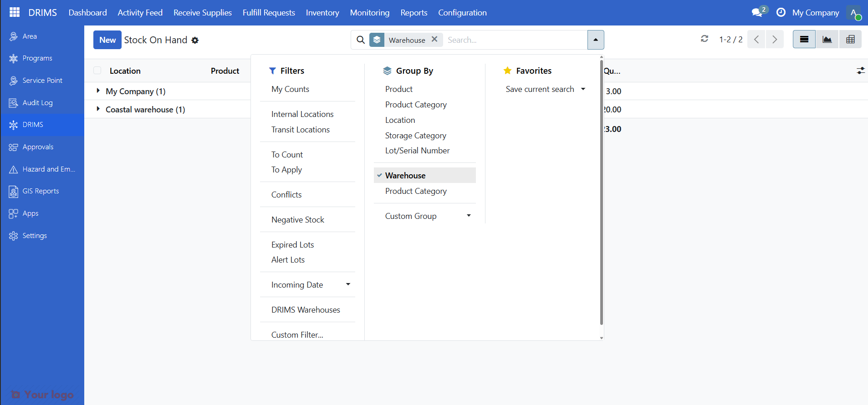Open the Fulfill Requests menu
Screen dimensions: 868x405
pyautogui.click(x=269, y=13)
